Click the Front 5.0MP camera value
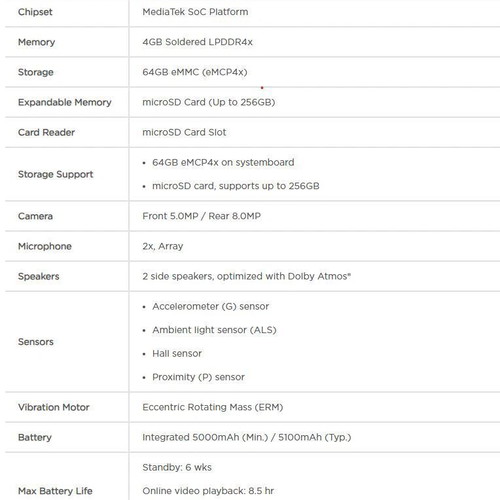This screenshot has width=500, height=500. coord(201,216)
